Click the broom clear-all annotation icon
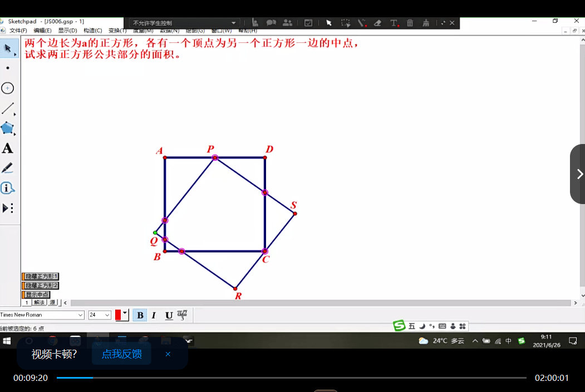 click(426, 23)
